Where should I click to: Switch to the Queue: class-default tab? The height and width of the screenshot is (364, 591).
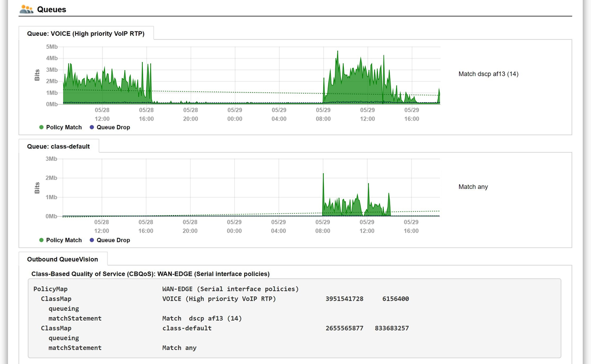[58, 146]
